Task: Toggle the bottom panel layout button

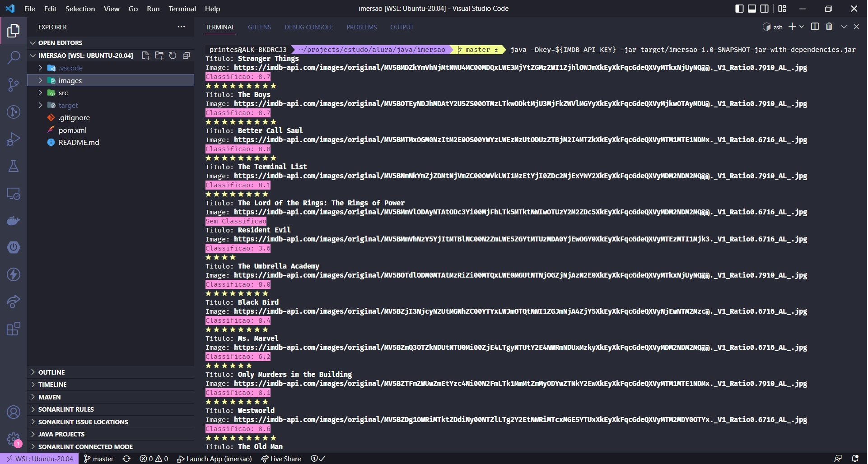Action: point(752,9)
